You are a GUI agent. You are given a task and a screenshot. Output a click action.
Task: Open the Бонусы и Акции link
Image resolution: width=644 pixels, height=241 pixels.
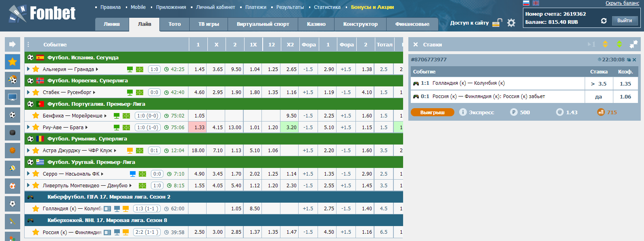point(372,7)
